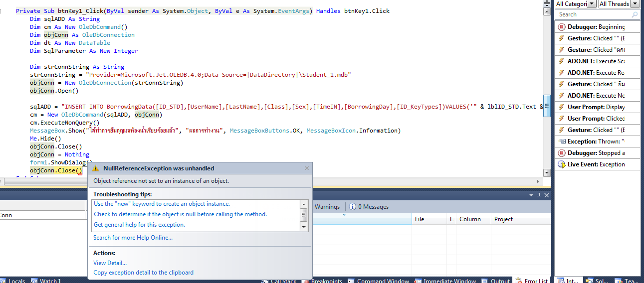Select 'ADO.NET: Execute Sc' event
Viewport: 644px width, 283px height.
pyautogui.click(x=598, y=61)
